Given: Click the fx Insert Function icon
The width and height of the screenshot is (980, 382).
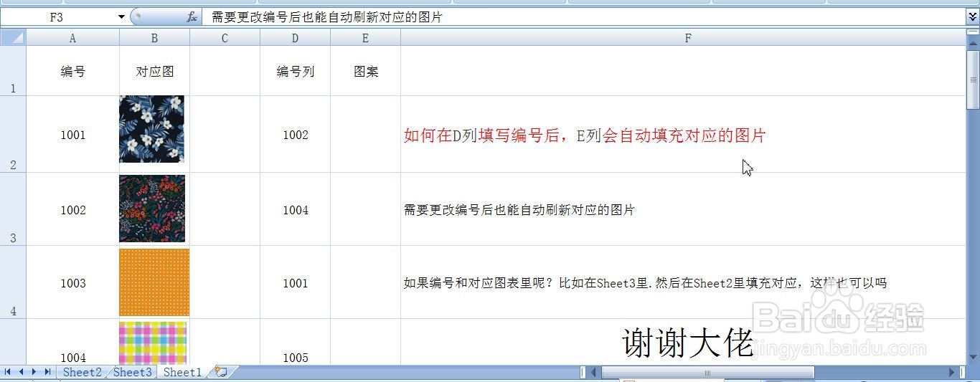Looking at the screenshot, I should pyautogui.click(x=192, y=17).
